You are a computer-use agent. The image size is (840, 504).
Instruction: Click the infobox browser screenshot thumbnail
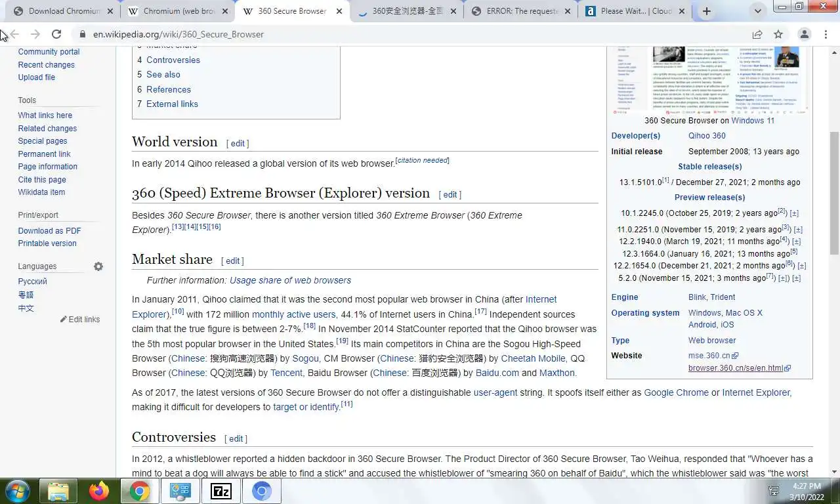(x=709, y=79)
